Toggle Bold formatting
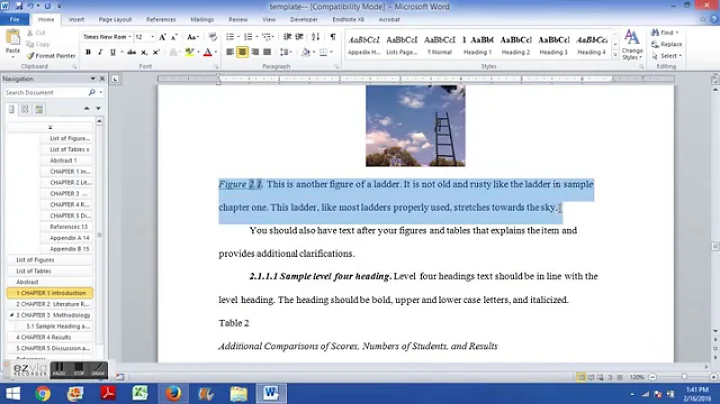The width and height of the screenshot is (720, 404). point(88,52)
